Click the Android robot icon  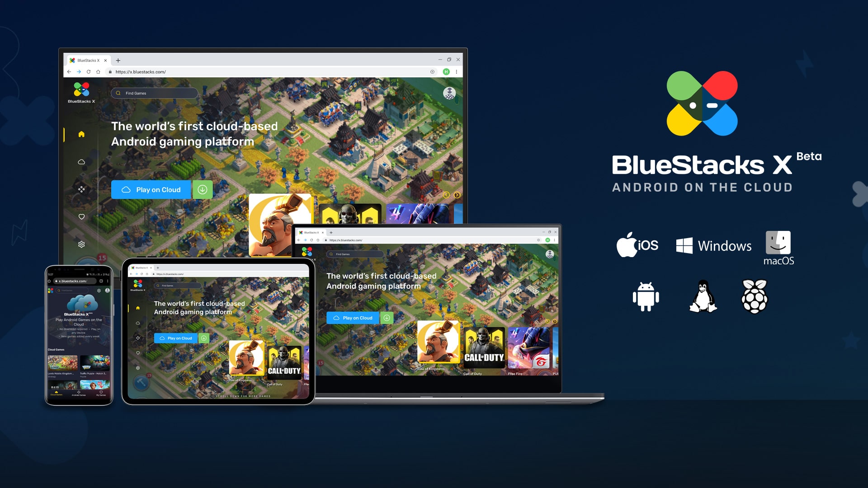click(x=646, y=296)
